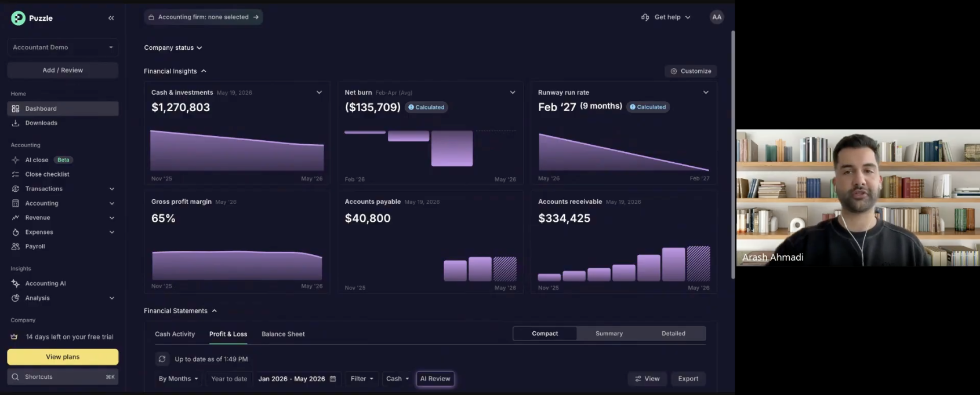
Task: Click the Expenses flame icon
Action: 16,232
